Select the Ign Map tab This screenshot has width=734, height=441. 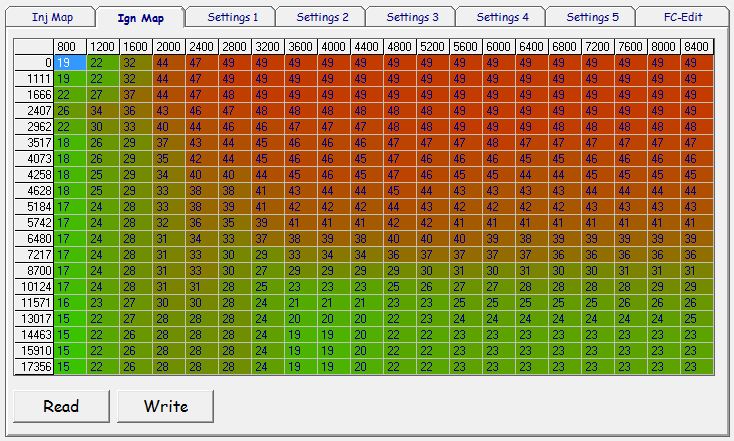pos(140,18)
